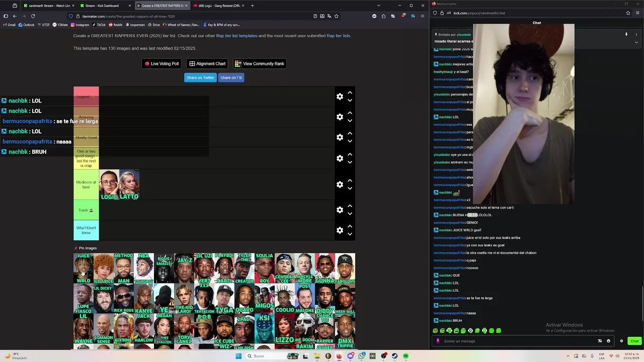The image size is (644, 362).
Task: Switch to Logic - Gang Related YouTube tab
Action: pos(218,6)
